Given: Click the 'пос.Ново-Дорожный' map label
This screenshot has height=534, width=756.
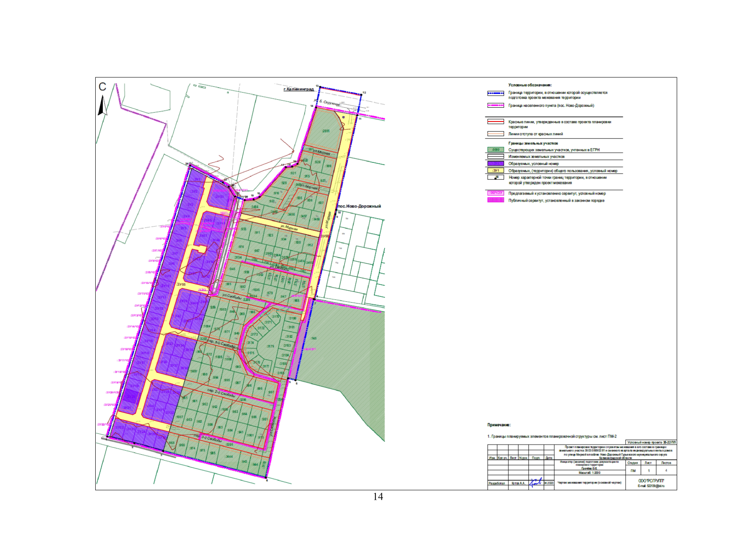Looking at the screenshot, I should pos(359,206).
